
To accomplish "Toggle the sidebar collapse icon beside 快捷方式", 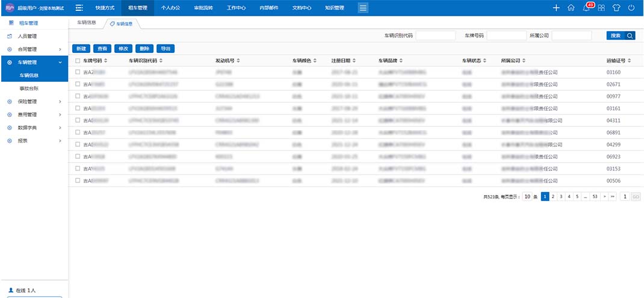I will pyautogui.click(x=79, y=8).
